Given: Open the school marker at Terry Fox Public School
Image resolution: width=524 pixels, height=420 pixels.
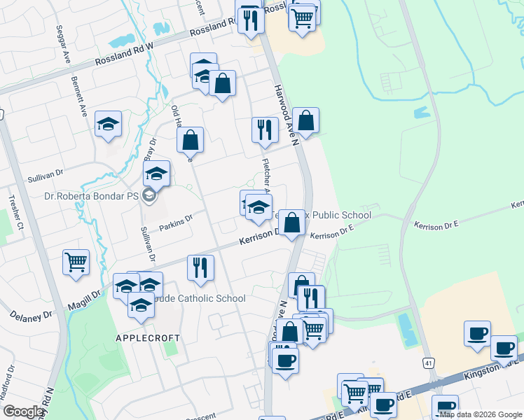Looking at the screenshot, I should [x=258, y=208].
